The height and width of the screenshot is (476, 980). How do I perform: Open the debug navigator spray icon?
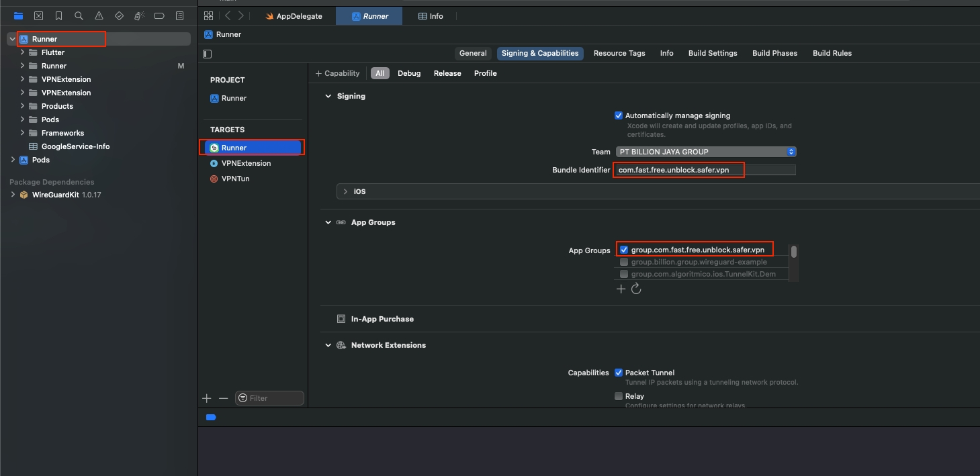pos(139,15)
